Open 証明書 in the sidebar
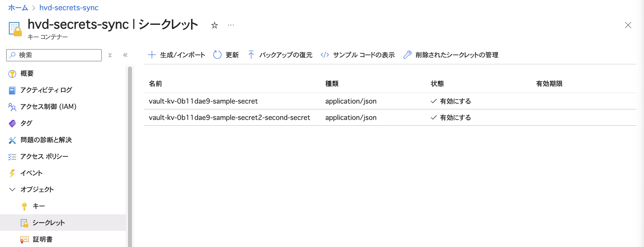 point(42,239)
